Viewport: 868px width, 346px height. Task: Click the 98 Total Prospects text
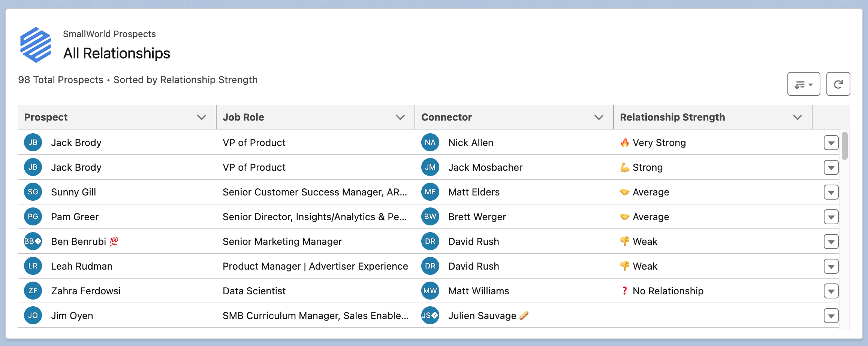(x=60, y=80)
